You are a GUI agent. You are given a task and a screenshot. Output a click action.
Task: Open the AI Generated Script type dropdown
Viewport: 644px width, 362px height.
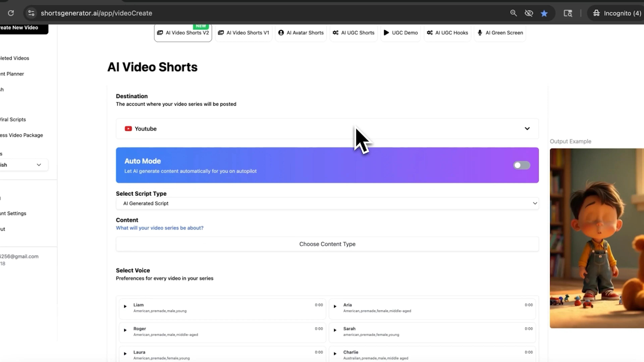(327, 203)
